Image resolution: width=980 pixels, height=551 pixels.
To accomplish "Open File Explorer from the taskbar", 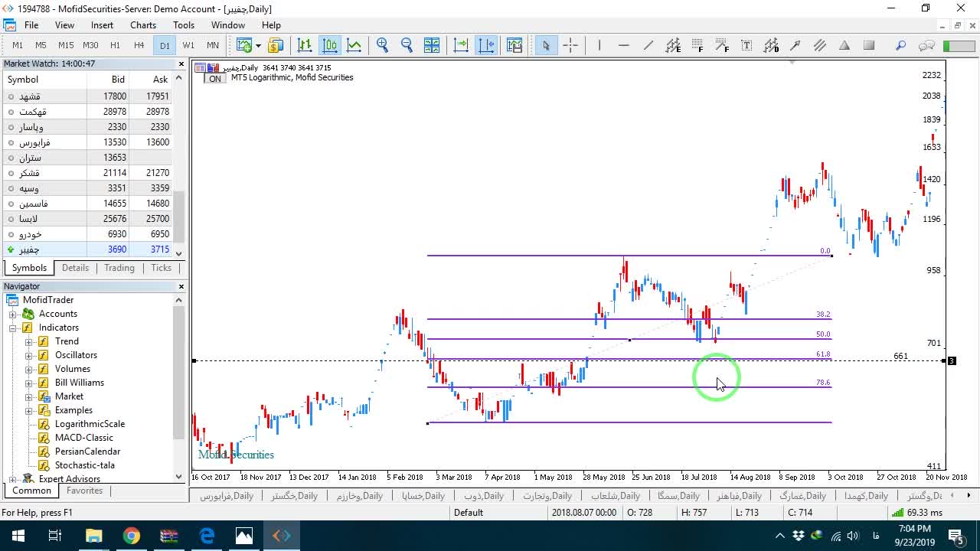I will pyautogui.click(x=94, y=536).
